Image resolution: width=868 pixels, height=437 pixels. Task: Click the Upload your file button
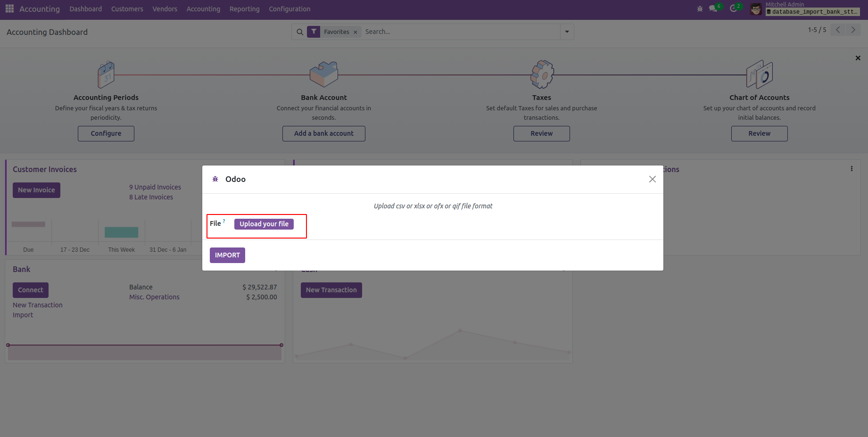(x=264, y=224)
